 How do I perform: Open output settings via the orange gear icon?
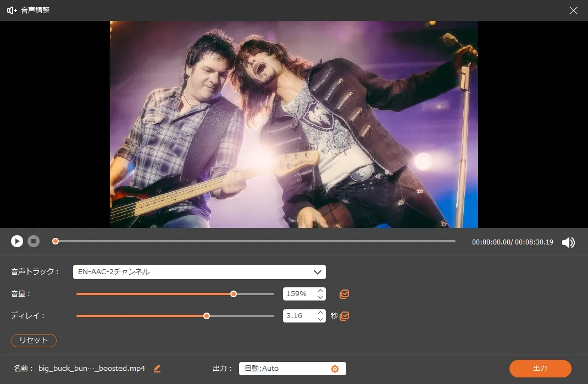pos(335,369)
